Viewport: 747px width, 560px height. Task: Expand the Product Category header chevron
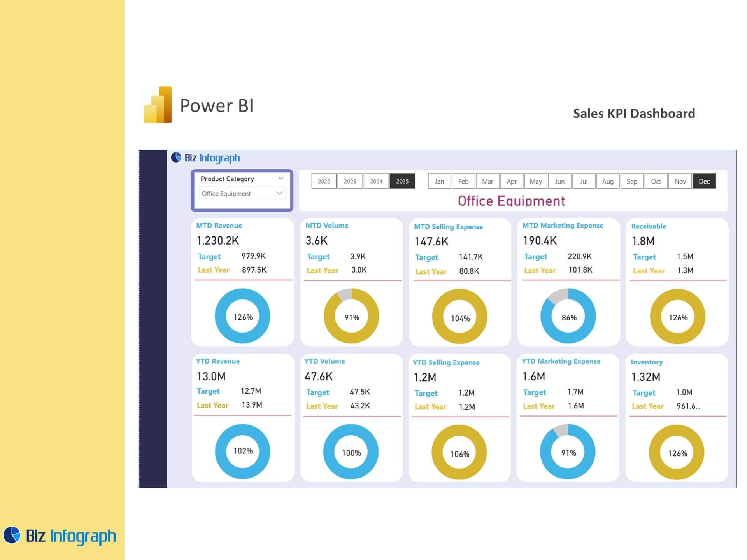coord(281,178)
